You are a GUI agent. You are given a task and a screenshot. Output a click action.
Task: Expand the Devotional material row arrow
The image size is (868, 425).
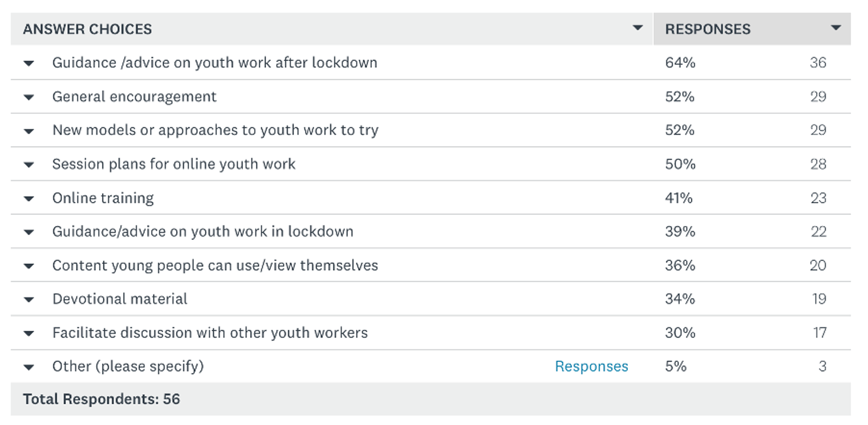pyautogui.click(x=29, y=299)
